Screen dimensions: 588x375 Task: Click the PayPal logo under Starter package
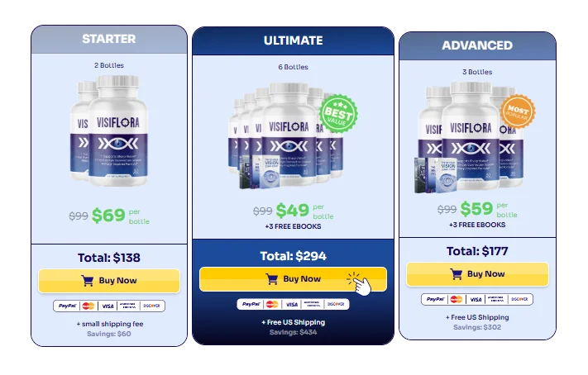(x=68, y=306)
